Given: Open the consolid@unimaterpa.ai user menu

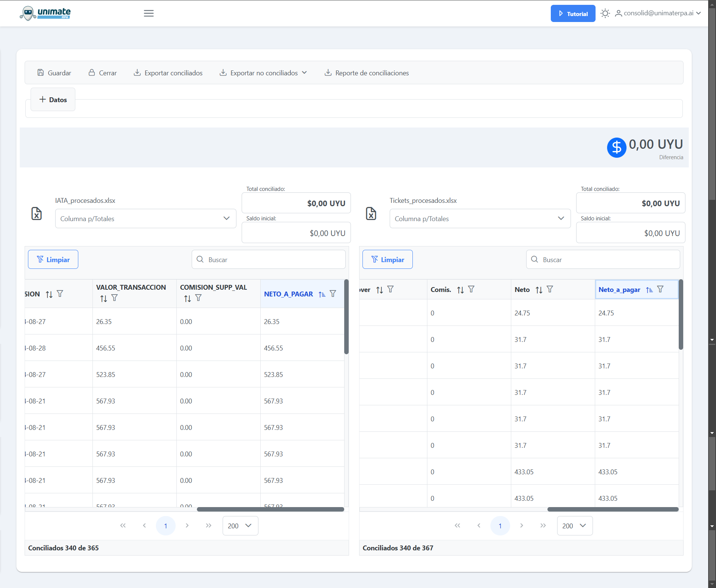Looking at the screenshot, I should pos(658,13).
